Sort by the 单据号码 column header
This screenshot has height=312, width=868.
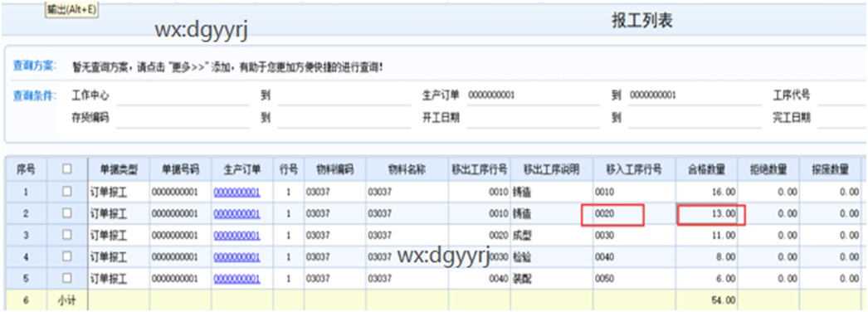tap(180, 170)
